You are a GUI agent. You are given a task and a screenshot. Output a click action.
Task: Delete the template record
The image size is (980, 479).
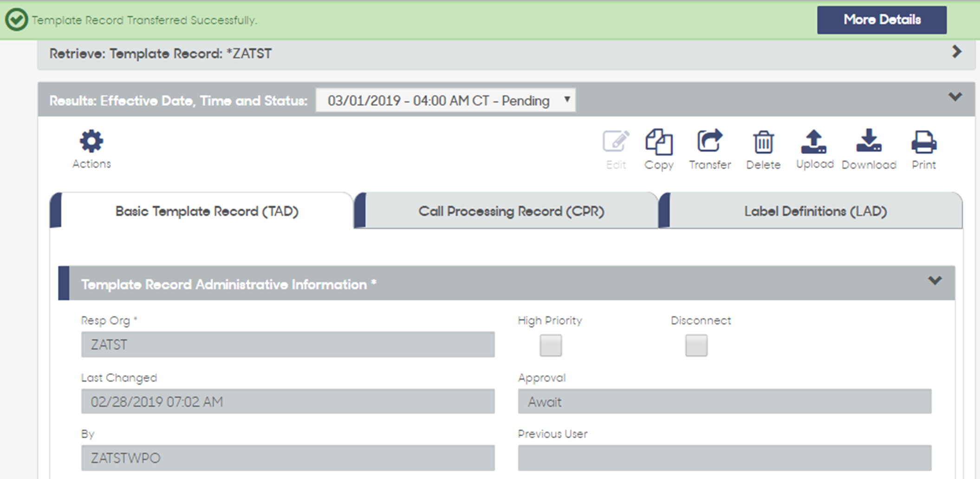point(763,149)
